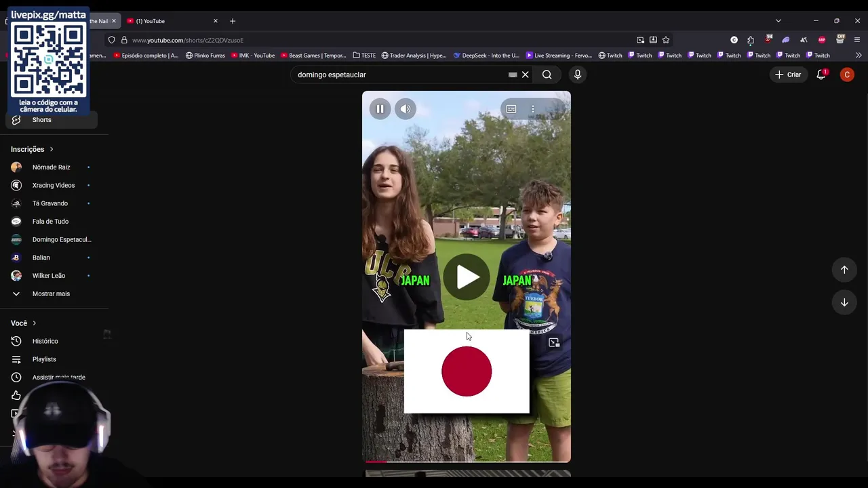Open the IMK - YouTube bookmark
The height and width of the screenshot is (488, 868).
[x=253, y=56]
